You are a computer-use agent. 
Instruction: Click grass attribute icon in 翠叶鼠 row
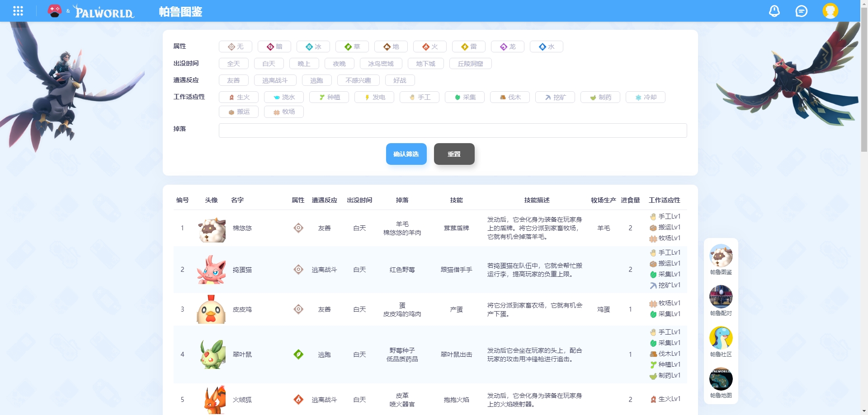click(298, 354)
